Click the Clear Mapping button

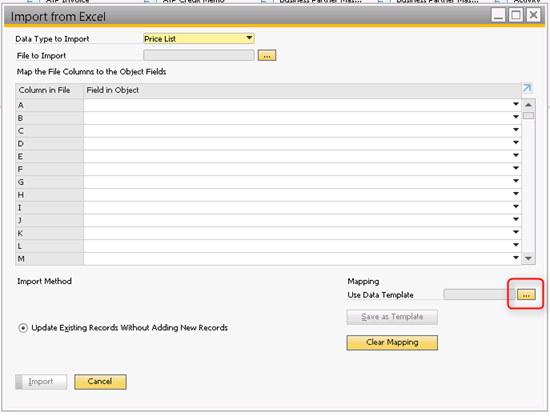point(392,343)
